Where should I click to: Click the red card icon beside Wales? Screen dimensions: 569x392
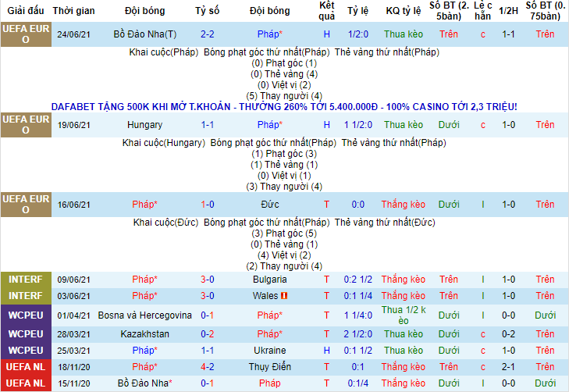(x=284, y=296)
